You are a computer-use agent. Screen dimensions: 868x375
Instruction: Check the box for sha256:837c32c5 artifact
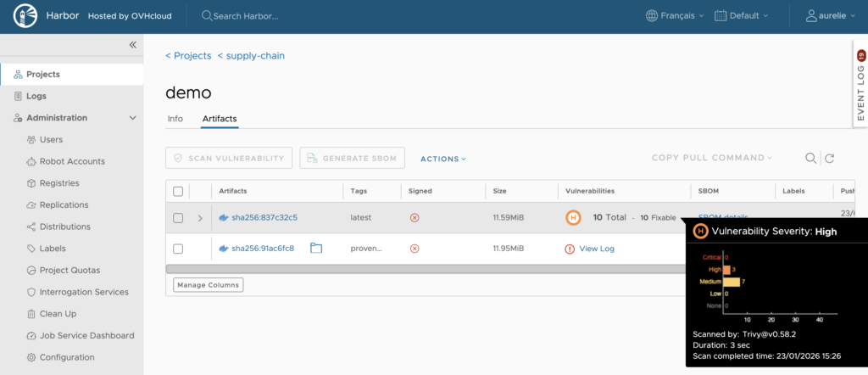(178, 218)
